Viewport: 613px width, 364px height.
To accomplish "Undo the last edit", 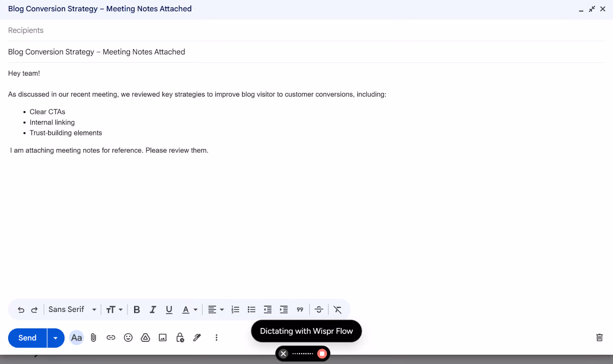I will (x=21, y=309).
